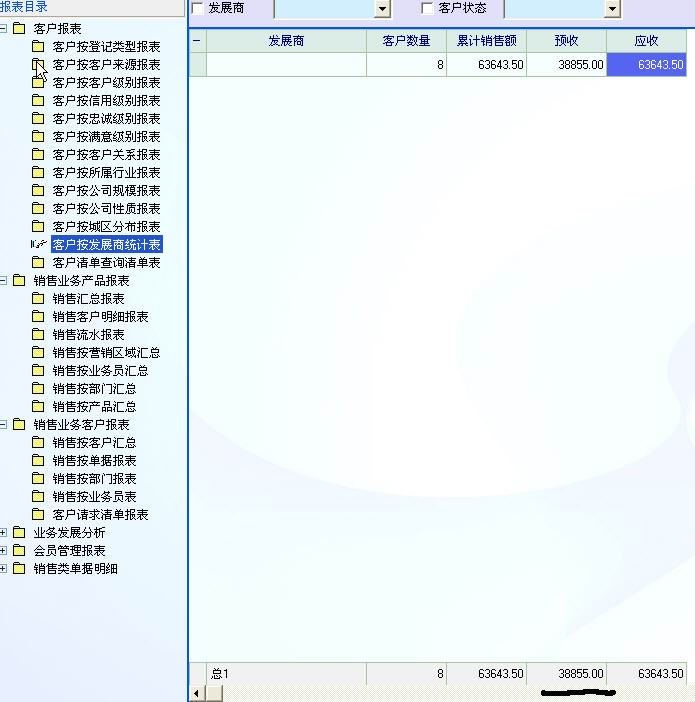The image size is (695, 702).
Task: Expand the 业务发展分析 tree node
Action: click(x=4, y=533)
